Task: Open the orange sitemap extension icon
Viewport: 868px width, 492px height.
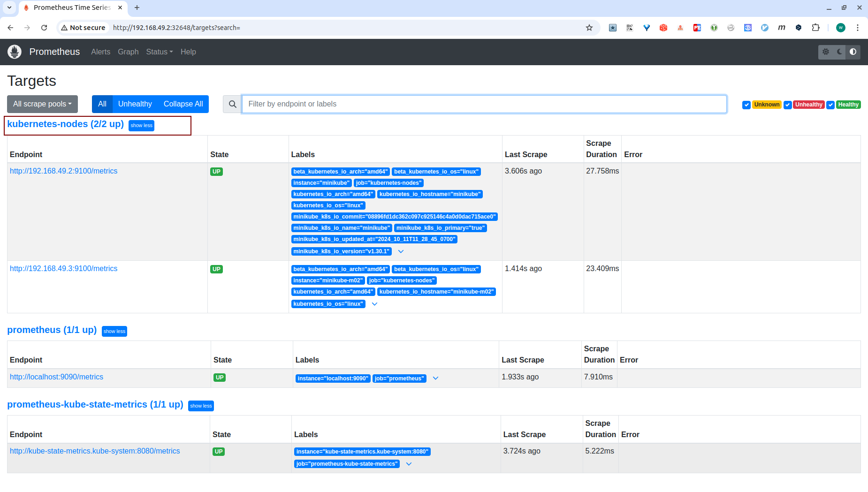Action: tap(680, 28)
